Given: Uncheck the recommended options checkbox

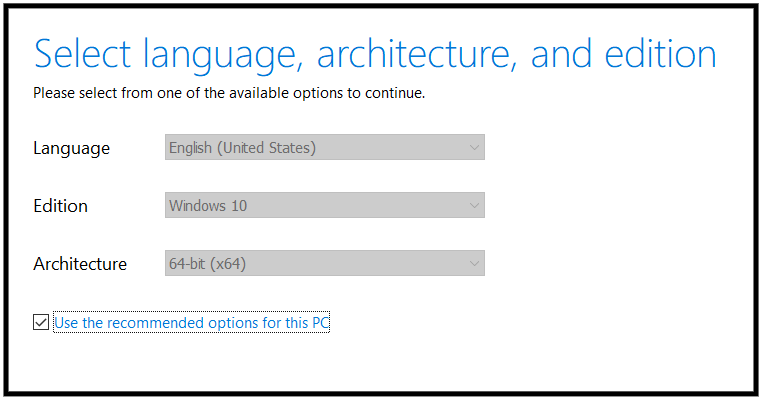Looking at the screenshot, I should (x=41, y=323).
